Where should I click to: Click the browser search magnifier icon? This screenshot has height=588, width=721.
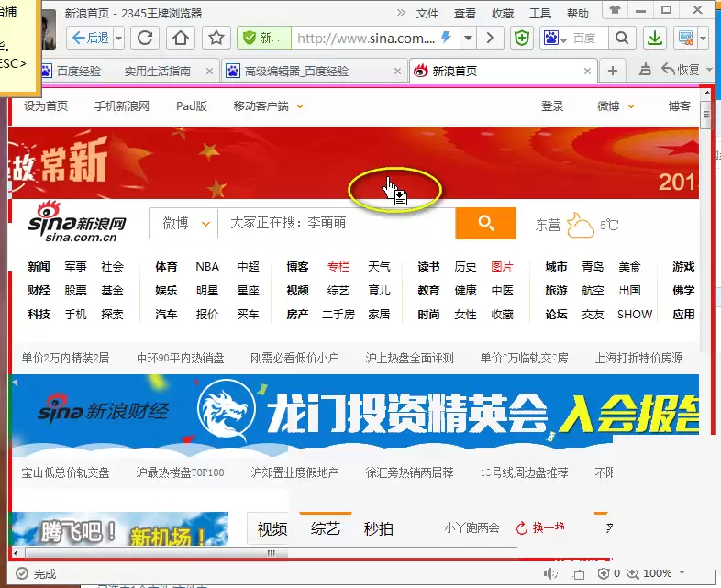pyautogui.click(x=622, y=38)
